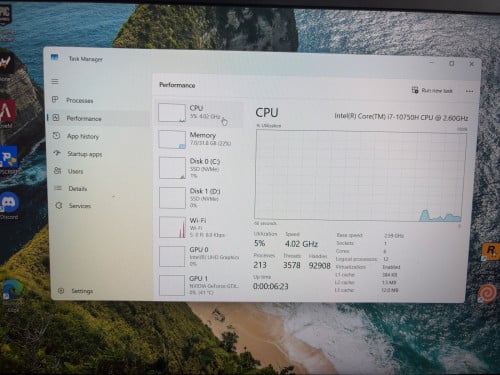Viewport: 500px width, 375px height.
Task: Open the Users page
Action: point(100,171)
